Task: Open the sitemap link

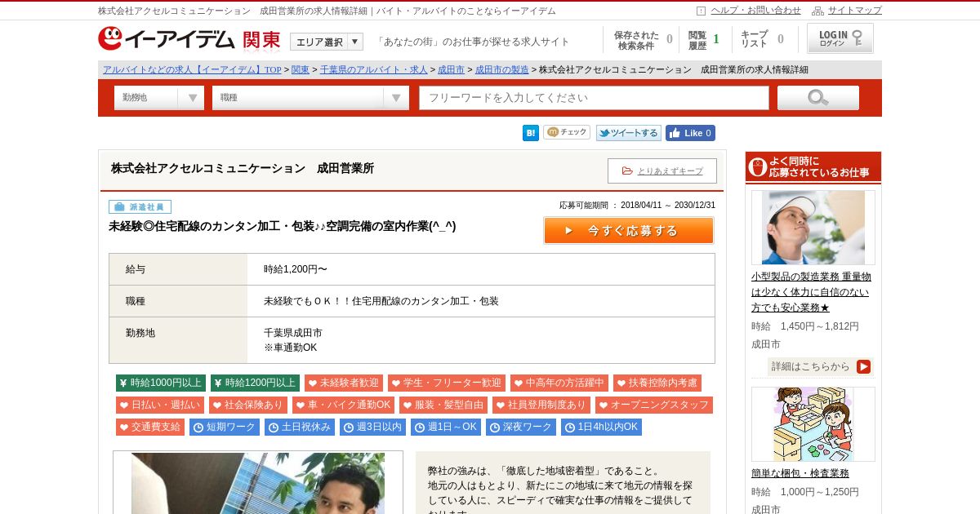Action: point(854,11)
